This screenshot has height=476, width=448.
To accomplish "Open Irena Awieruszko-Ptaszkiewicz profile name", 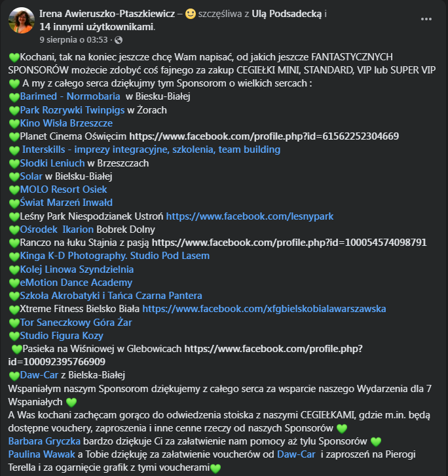I will 107,14.
